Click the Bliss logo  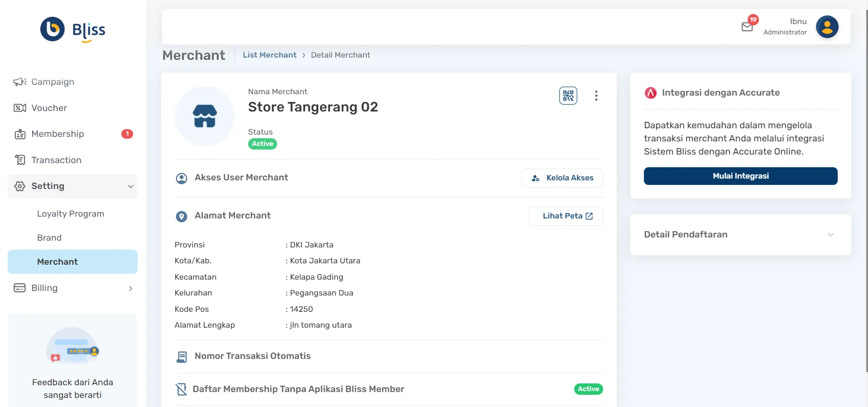[x=73, y=29]
